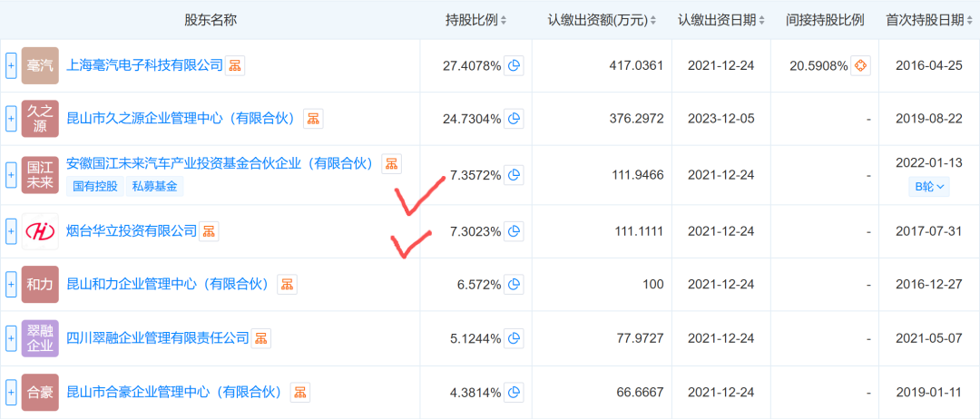Viewport: 980px width, 419px height.
Task: View pie chart icon for 4.3814% share
Action: [x=513, y=393]
